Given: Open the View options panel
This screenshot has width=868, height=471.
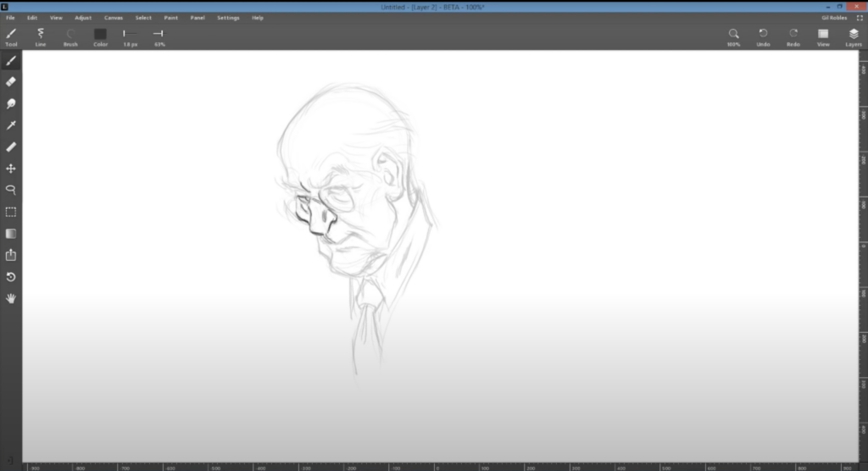Looking at the screenshot, I should tap(823, 37).
